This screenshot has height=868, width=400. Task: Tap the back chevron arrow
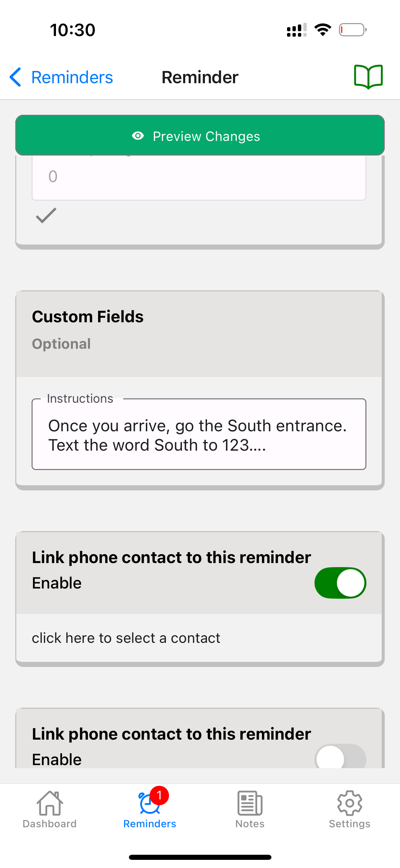(x=16, y=77)
